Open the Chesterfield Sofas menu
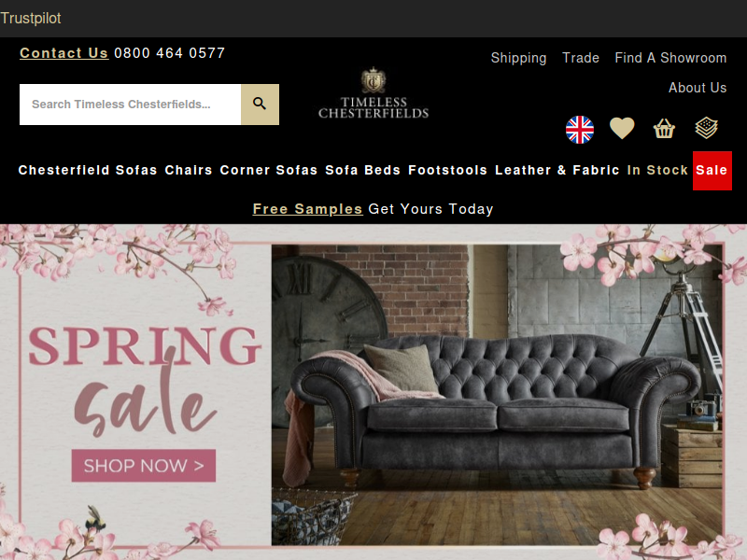 (88, 170)
